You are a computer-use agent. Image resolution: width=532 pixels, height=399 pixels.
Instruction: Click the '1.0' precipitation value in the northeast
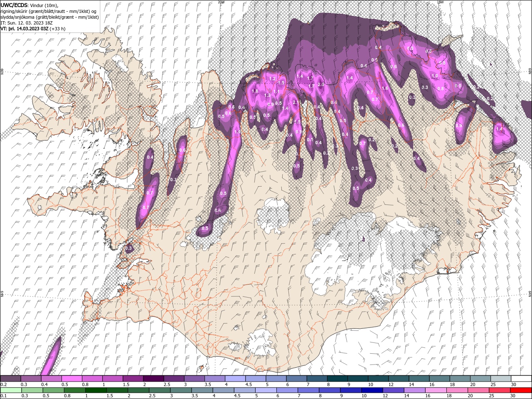point(435,76)
